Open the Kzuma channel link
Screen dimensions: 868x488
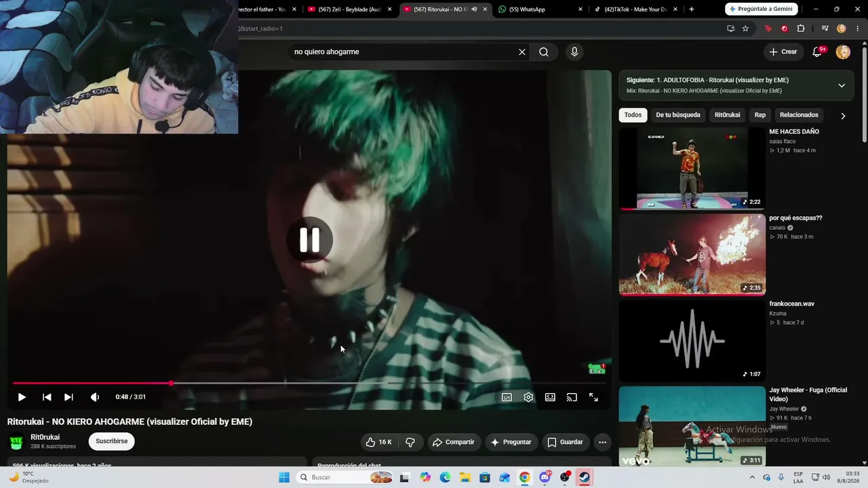tap(778, 314)
